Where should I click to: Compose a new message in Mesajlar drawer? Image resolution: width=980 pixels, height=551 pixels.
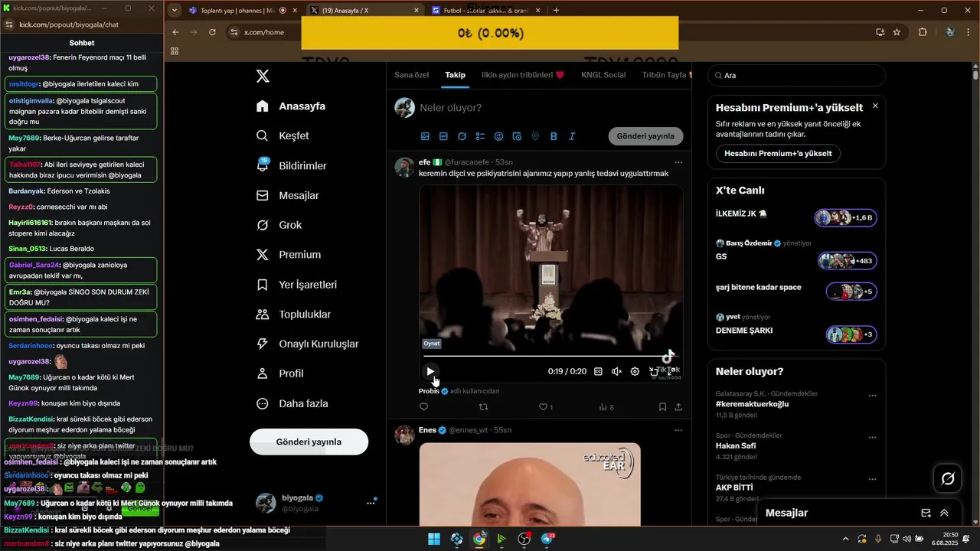(x=926, y=513)
